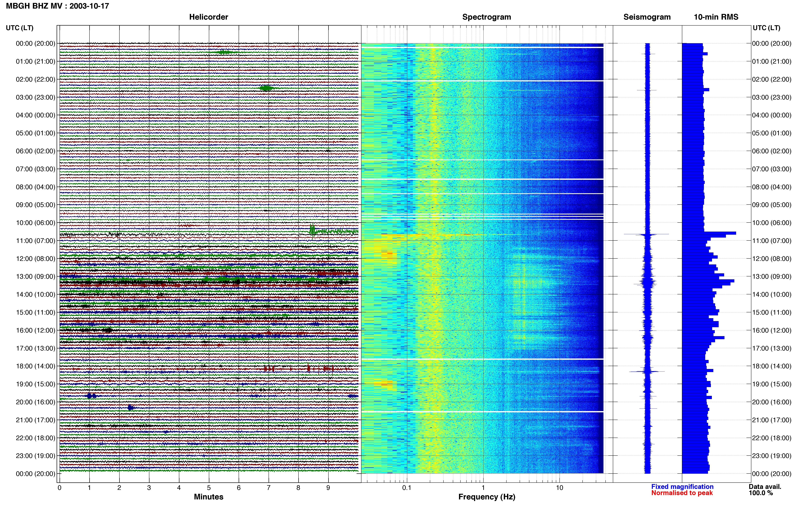Click "19:00 (15:00)" on the Helicorder time axis

pyautogui.click(x=36, y=384)
